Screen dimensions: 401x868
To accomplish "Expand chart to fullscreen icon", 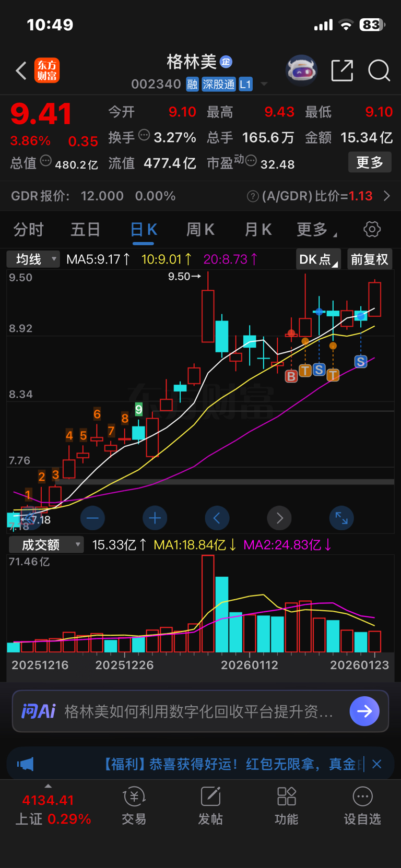I will [x=341, y=518].
